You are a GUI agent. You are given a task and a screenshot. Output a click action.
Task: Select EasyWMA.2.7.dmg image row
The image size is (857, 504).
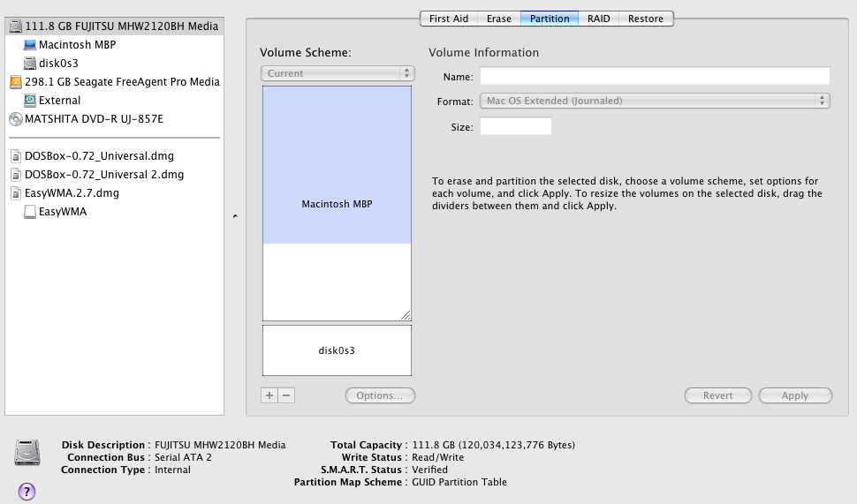(x=114, y=193)
